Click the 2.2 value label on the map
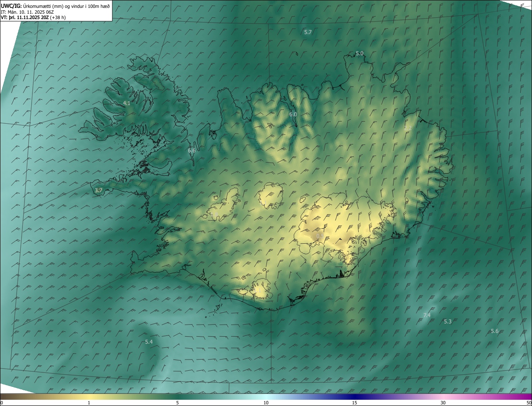This screenshot has height=406, width=532. [408, 128]
